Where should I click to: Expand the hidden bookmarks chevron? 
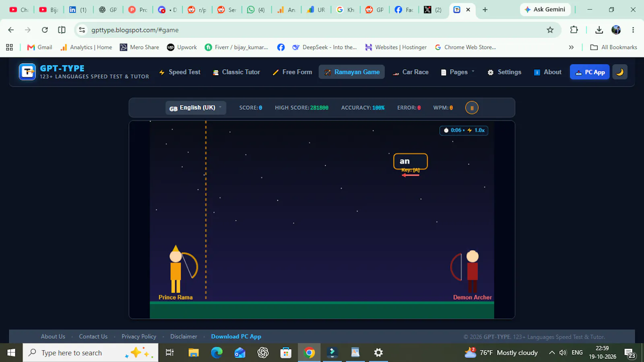[x=571, y=47]
